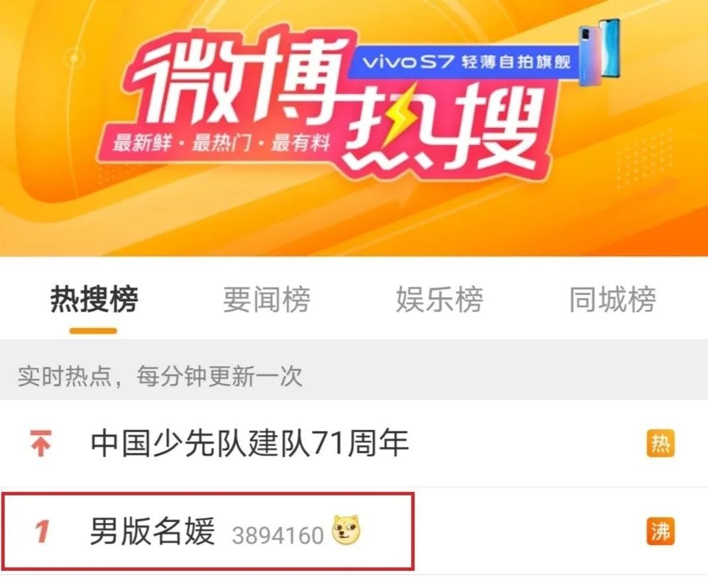Viewport: 708px width, 588px height.
Task: Tap the lightning bolt in 热搜 logo
Action: [397, 113]
